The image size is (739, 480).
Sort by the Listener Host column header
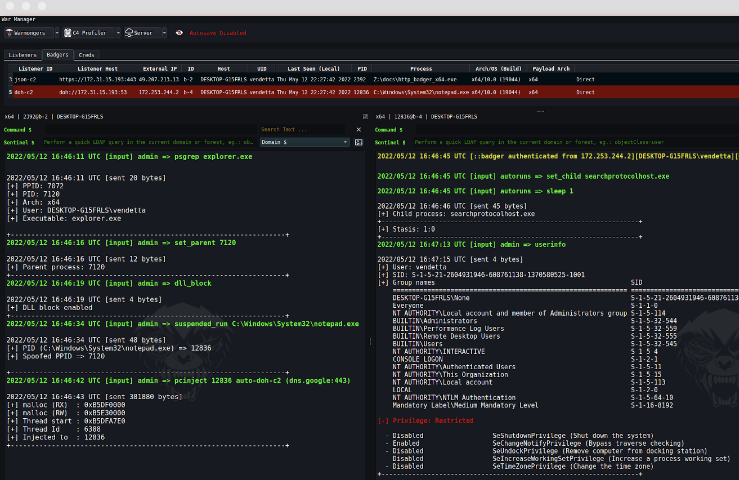(x=98, y=69)
